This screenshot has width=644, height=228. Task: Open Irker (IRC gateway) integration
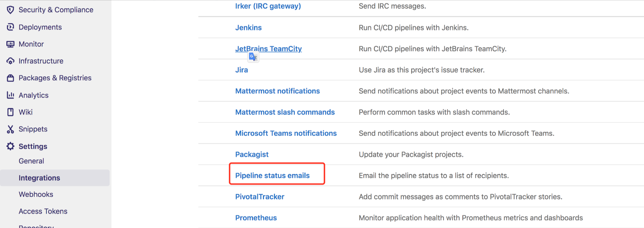(x=268, y=6)
